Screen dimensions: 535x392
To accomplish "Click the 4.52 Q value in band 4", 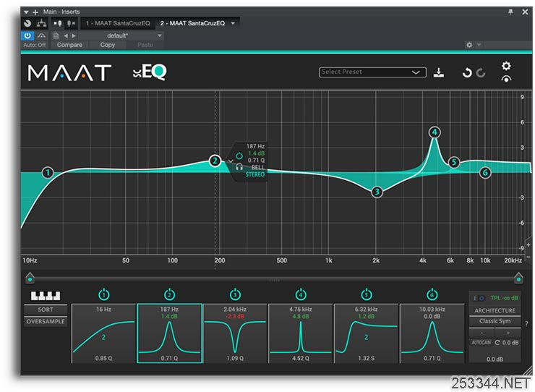I will (x=301, y=358).
